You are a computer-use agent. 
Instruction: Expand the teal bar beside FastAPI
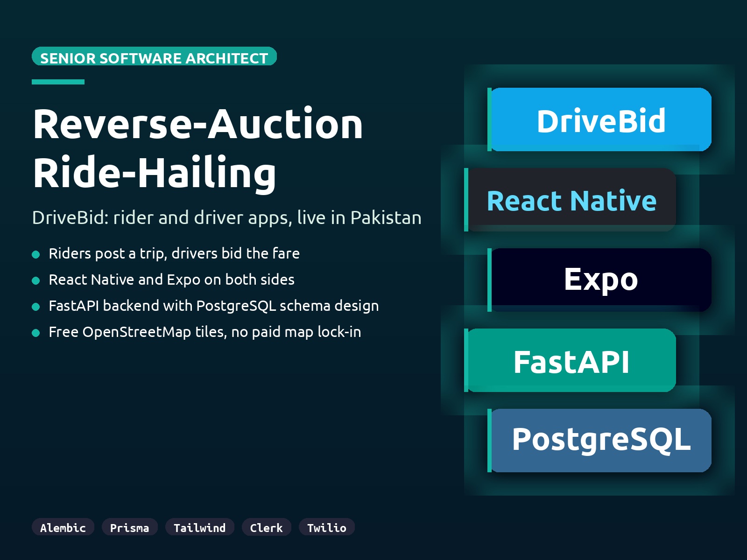click(x=466, y=360)
